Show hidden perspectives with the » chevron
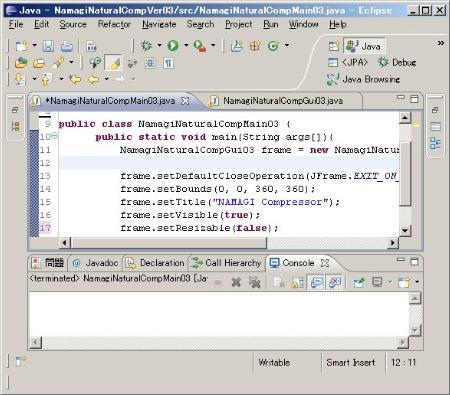 [x=441, y=43]
